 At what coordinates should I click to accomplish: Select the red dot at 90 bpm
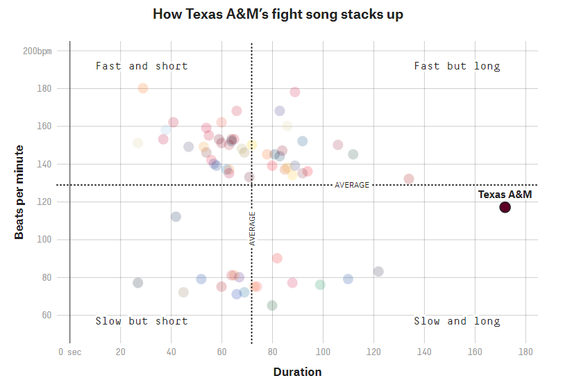pos(277,259)
